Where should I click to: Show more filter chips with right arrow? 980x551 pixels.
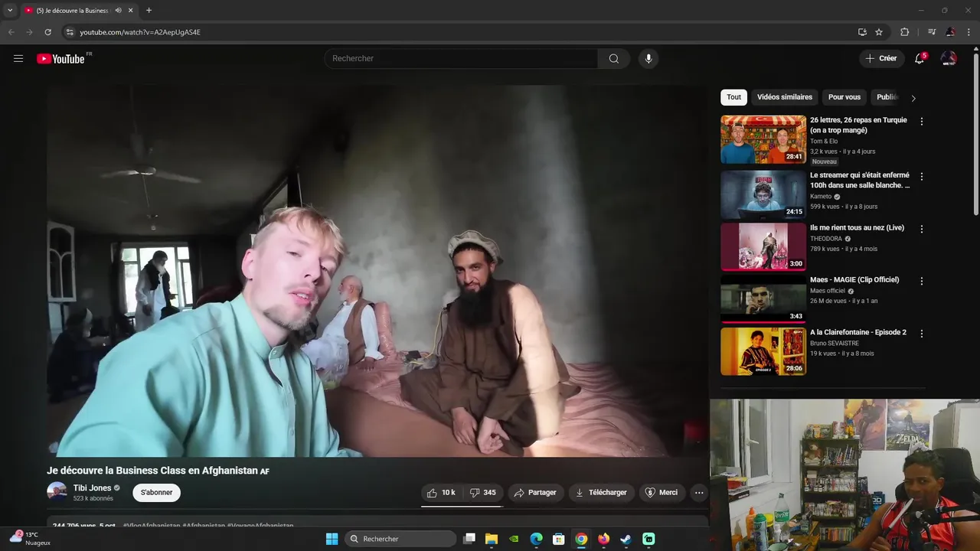(913, 98)
